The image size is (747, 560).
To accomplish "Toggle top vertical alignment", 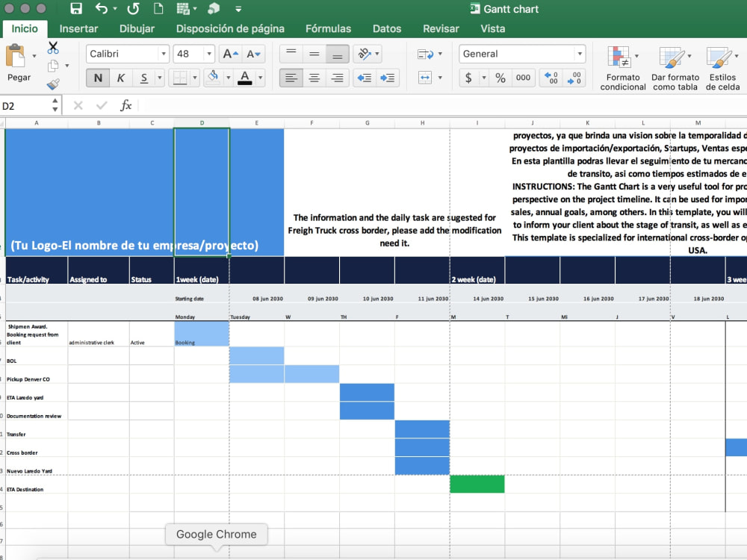I will pos(291,54).
